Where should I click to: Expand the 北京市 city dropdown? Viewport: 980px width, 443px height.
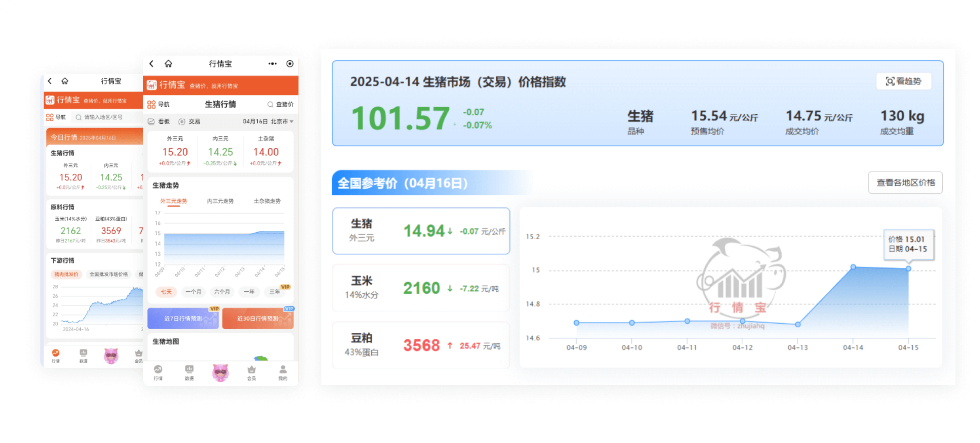click(282, 122)
